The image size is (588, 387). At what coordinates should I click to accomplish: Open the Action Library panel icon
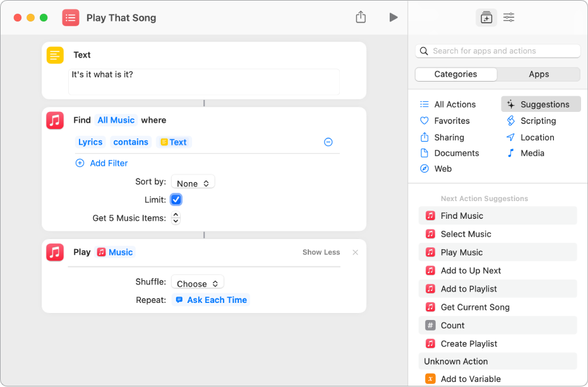pyautogui.click(x=486, y=17)
